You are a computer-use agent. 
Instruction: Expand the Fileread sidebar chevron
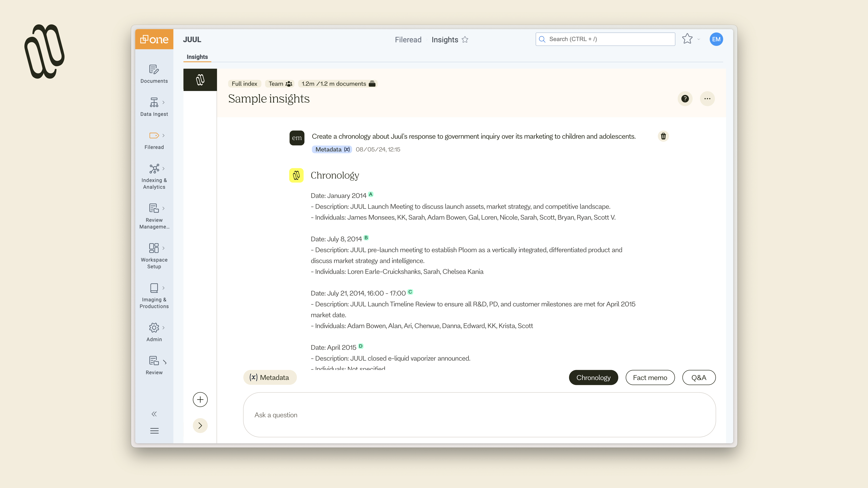pyautogui.click(x=163, y=136)
